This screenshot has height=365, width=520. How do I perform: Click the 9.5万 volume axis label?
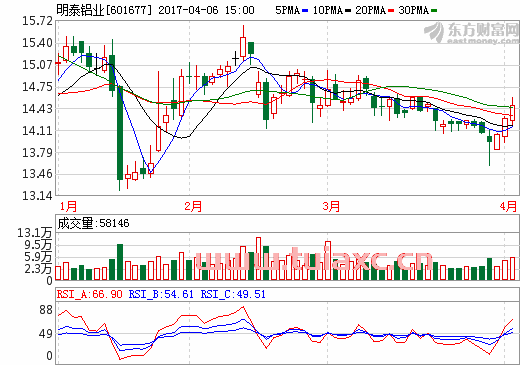(38, 245)
